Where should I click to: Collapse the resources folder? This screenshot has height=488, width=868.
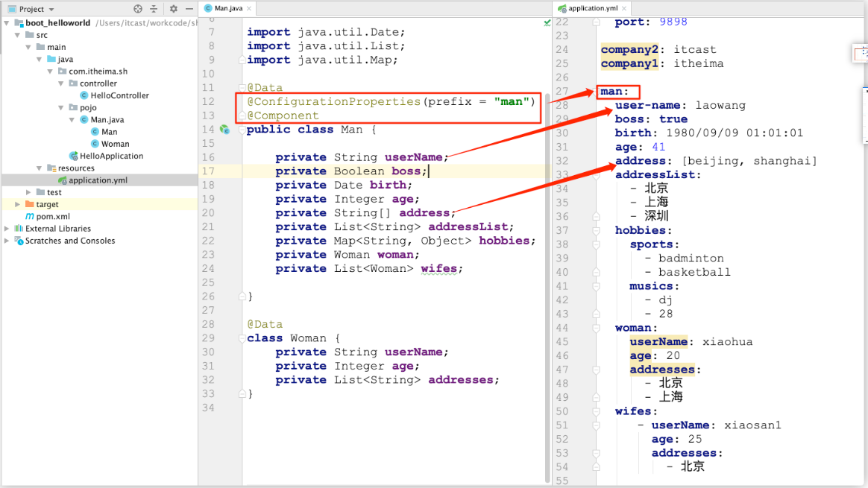(x=40, y=168)
